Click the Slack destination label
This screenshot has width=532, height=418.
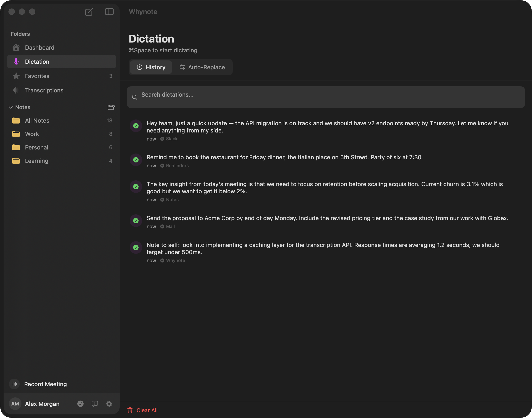click(169, 139)
